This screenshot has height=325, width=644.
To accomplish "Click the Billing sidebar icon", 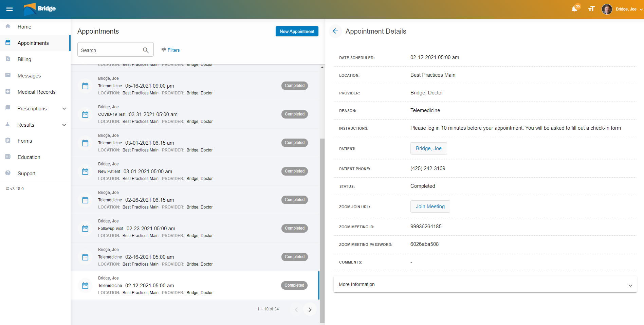I will 8,59.
